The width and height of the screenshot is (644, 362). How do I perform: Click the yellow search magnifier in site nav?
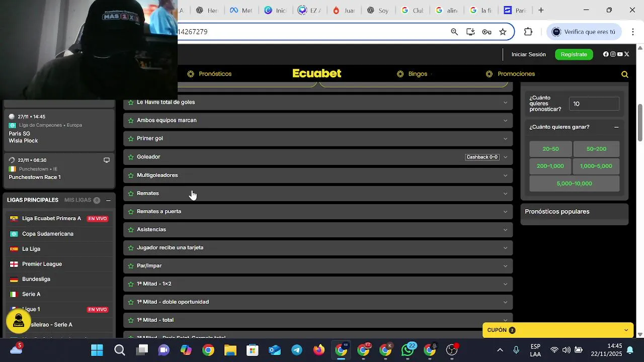[x=625, y=74]
